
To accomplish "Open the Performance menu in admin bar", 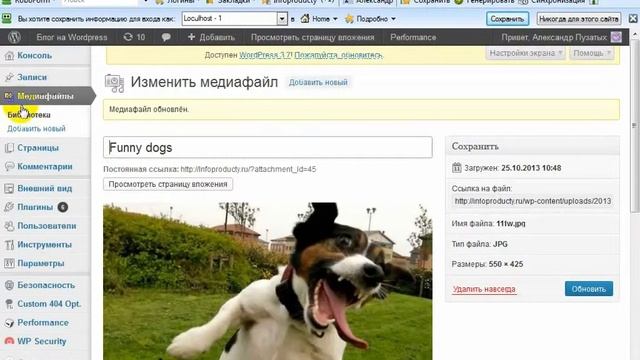I will [x=413, y=37].
